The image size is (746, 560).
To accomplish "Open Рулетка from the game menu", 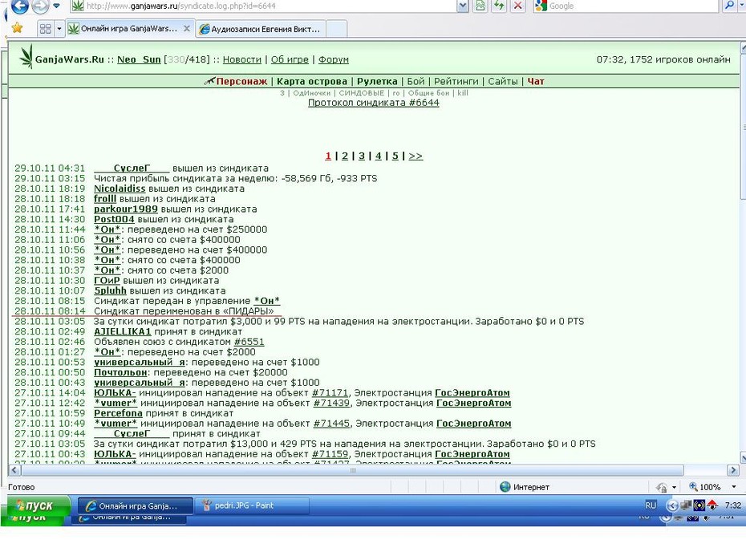I will [x=377, y=81].
